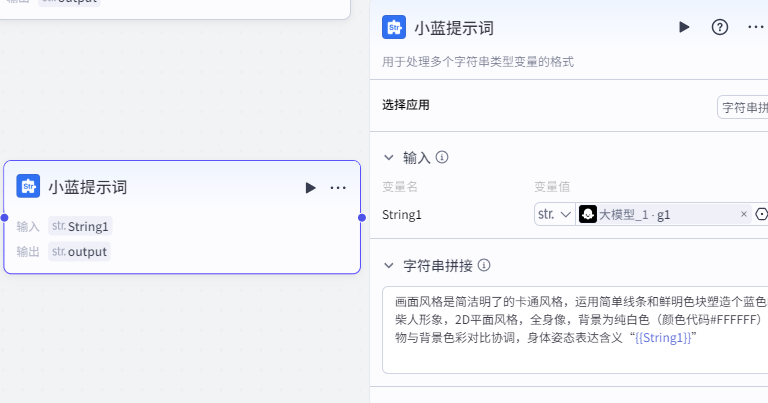Open the 选择应用 dropdown showing 字符串拼
Screen dimensions: 768x403
click(x=743, y=107)
